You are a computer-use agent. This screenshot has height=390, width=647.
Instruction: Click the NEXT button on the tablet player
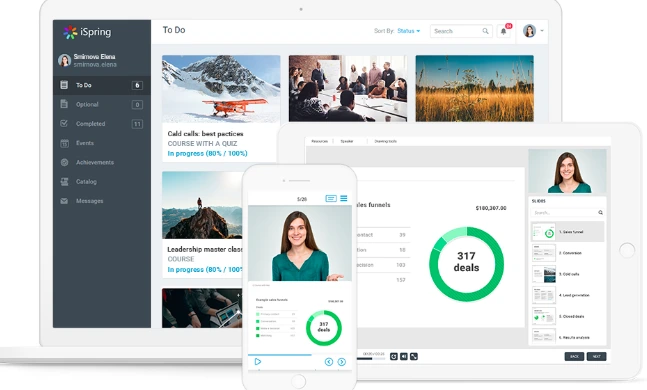596,356
